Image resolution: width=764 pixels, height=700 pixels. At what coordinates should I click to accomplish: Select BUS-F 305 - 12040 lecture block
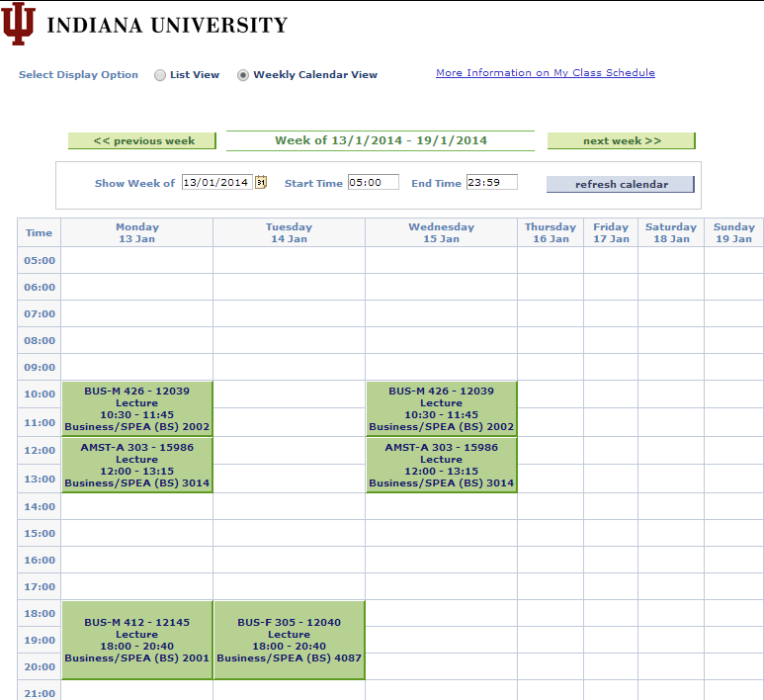pyautogui.click(x=290, y=640)
